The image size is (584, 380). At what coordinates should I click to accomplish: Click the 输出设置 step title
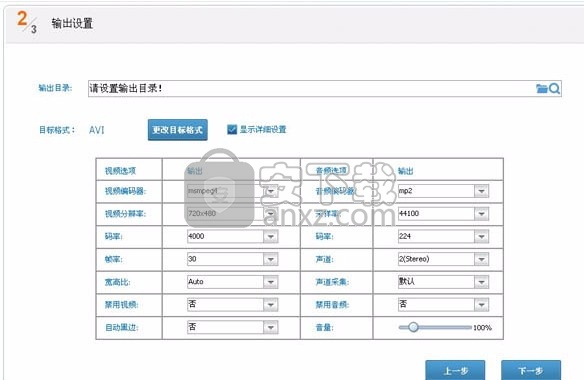(72, 23)
